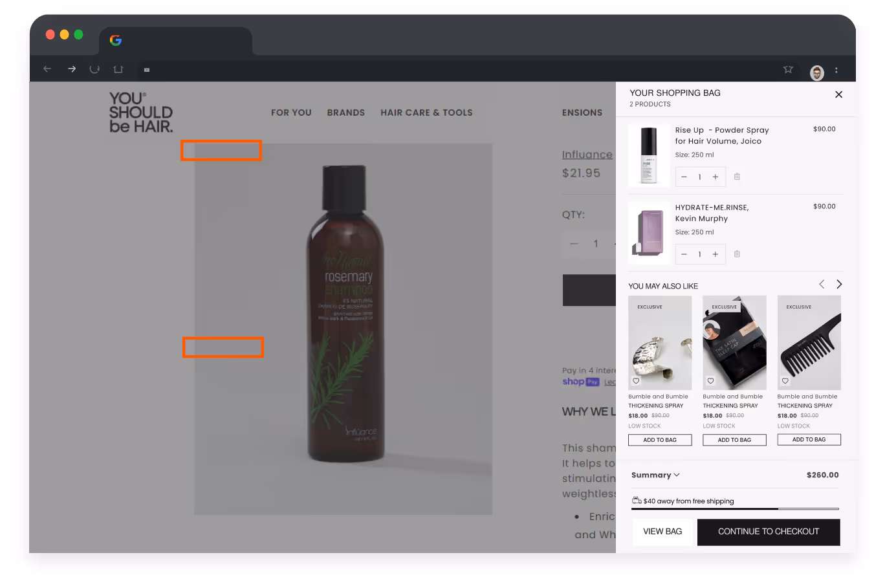Screen dimensions: 885x588
Task: Remove HYDRATE-ME.RINSE using trash icon
Action: click(737, 254)
